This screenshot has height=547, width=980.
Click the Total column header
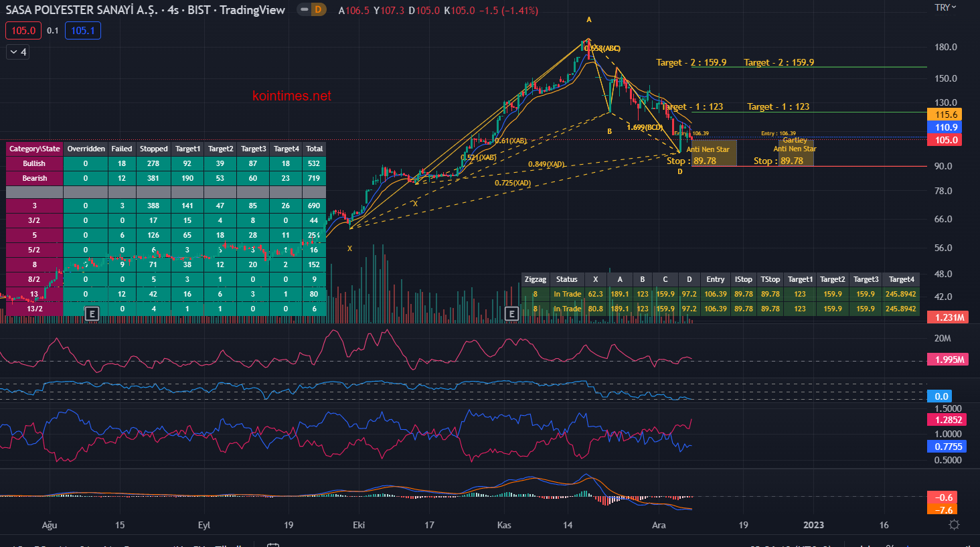[x=314, y=149]
